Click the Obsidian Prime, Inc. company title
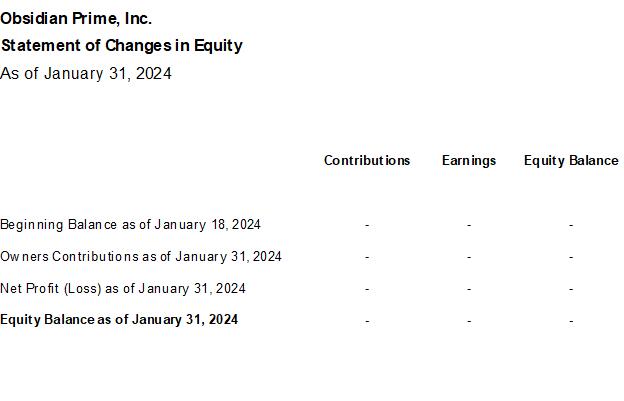The image size is (624, 401). (x=76, y=18)
